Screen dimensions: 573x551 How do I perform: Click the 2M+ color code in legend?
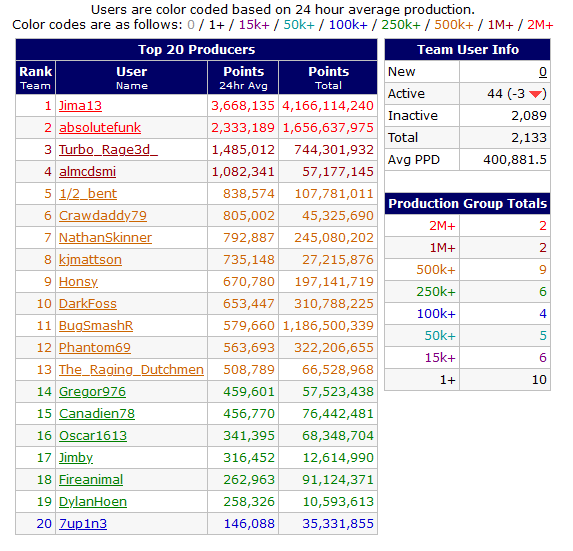[x=540, y=25]
